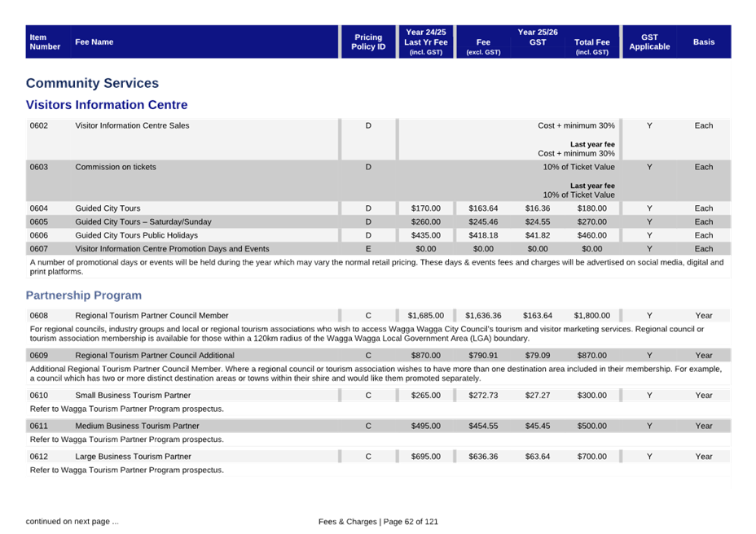
Task: Select 'Small Business Tourism Partner' fee name
Action: (x=133, y=395)
